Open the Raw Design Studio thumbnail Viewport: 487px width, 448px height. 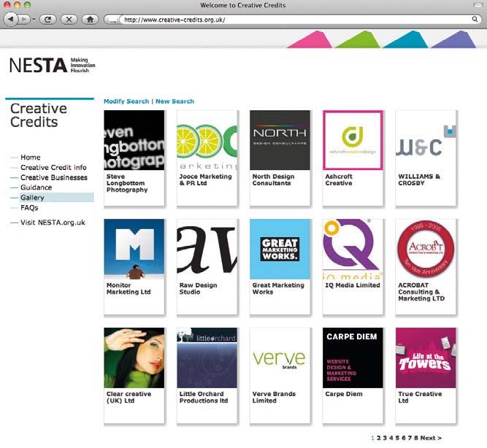[x=207, y=249]
